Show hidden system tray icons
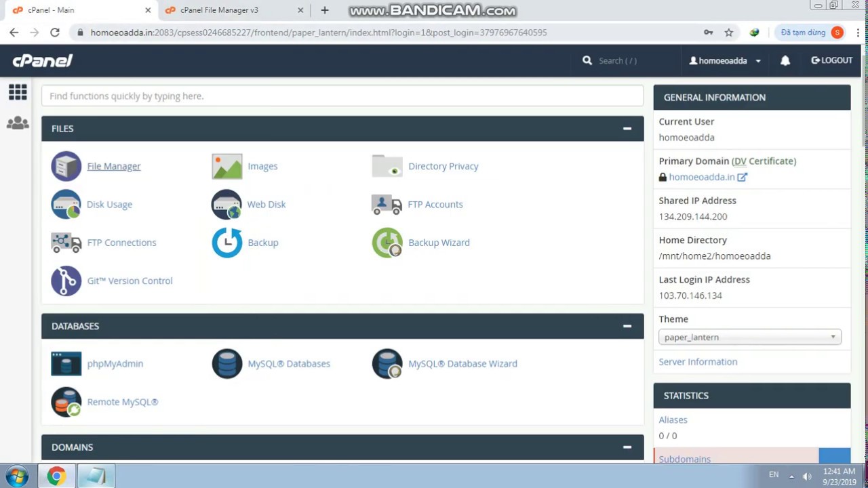 pos(791,476)
